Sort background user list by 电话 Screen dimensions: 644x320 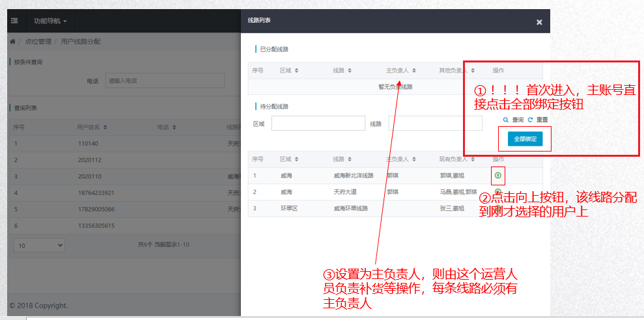[x=174, y=127]
